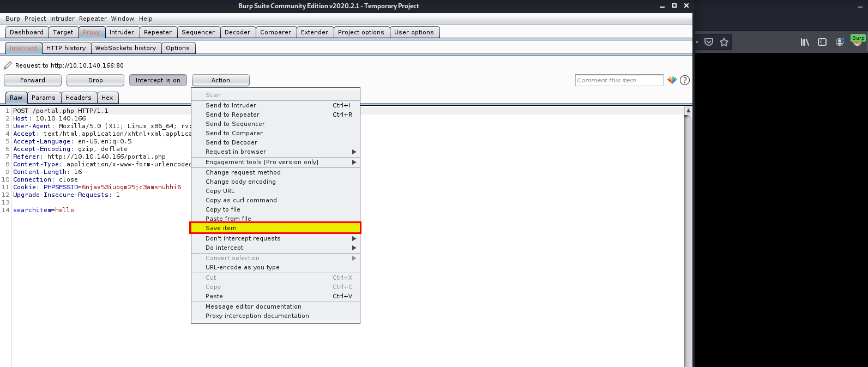Toggle 'URL-encode as you type' option

coord(242,267)
